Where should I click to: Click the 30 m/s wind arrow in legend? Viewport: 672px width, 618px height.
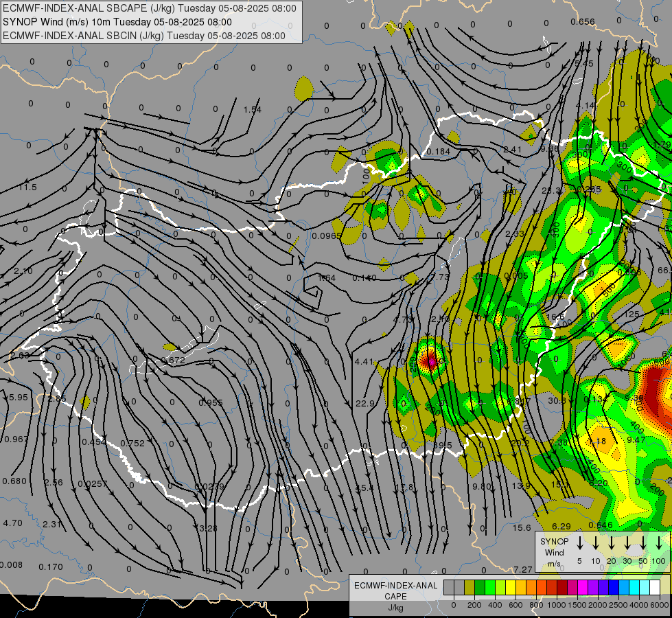[627, 543]
